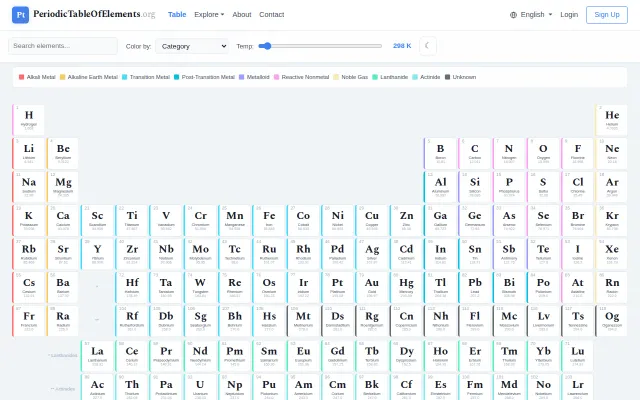640x400 pixels.
Task: Select the Hydrogen (H) element tile
Action: point(29,120)
